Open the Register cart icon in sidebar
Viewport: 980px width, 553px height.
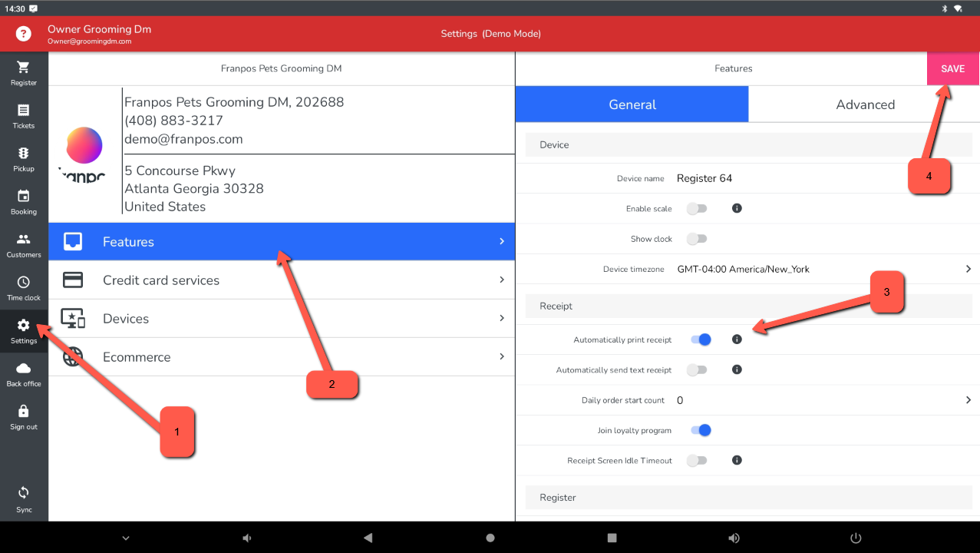pyautogui.click(x=24, y=68)
